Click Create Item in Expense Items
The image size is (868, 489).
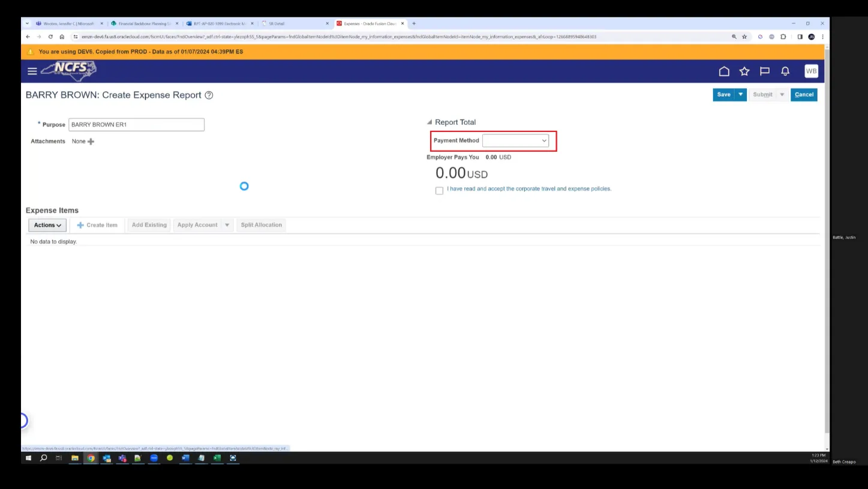pos(97,225)
